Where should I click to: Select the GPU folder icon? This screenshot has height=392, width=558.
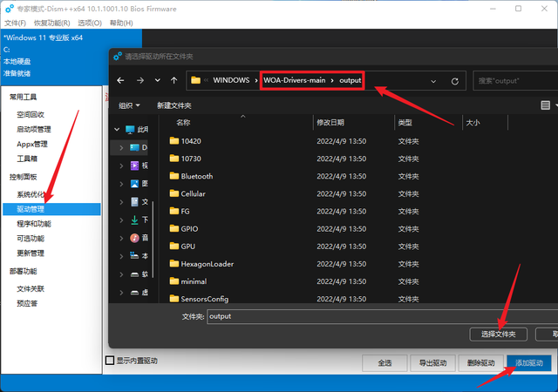point(174,247)
